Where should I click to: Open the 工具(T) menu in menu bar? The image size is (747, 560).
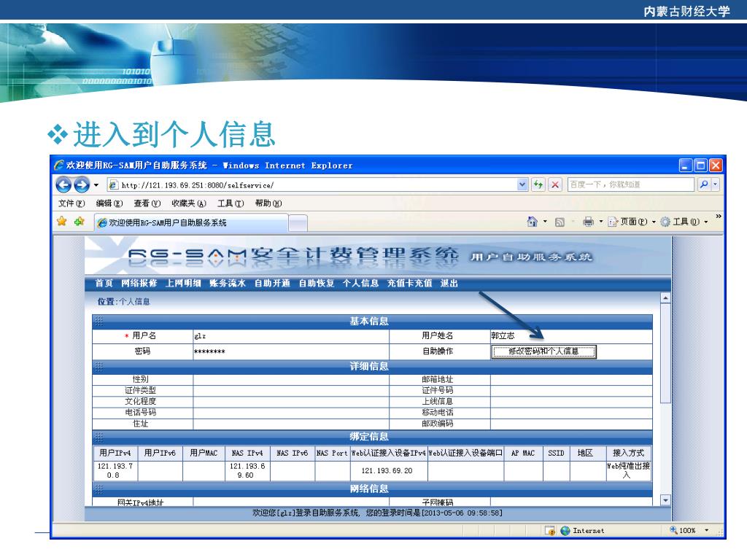coord(231,204)
